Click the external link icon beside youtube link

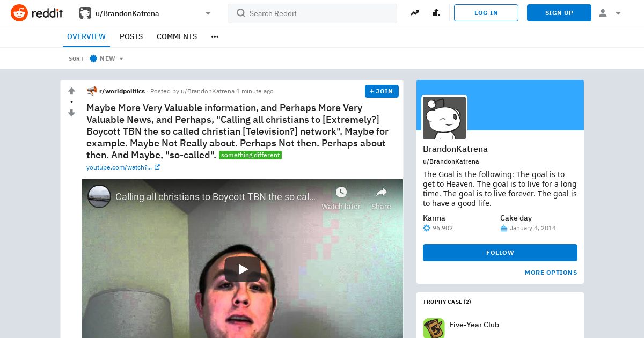pos(157,167)
